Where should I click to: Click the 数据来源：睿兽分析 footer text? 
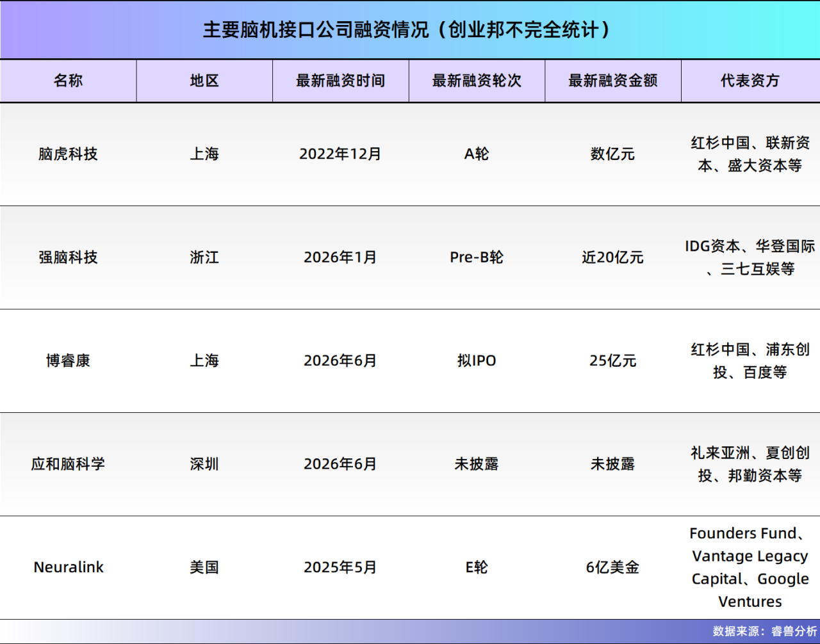click(765, 631)
